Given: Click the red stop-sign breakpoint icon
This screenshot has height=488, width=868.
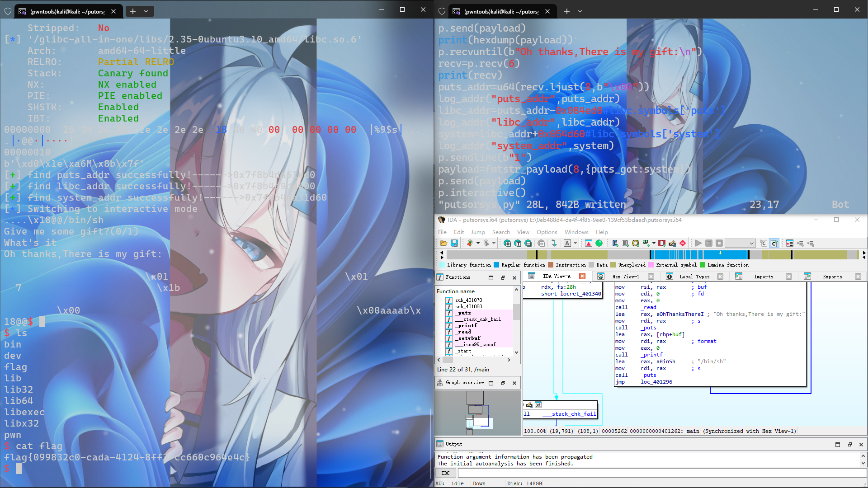Looking at the screenshot, I should [683, 243].
